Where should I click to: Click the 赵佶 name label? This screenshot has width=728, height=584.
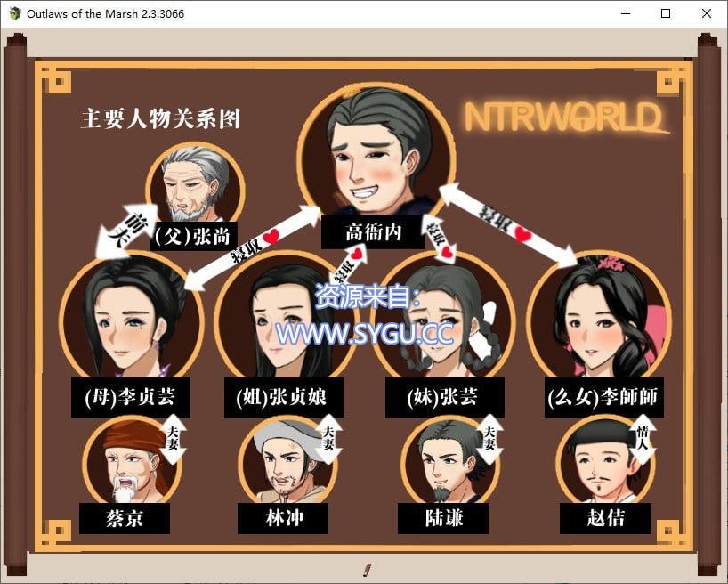605,518
